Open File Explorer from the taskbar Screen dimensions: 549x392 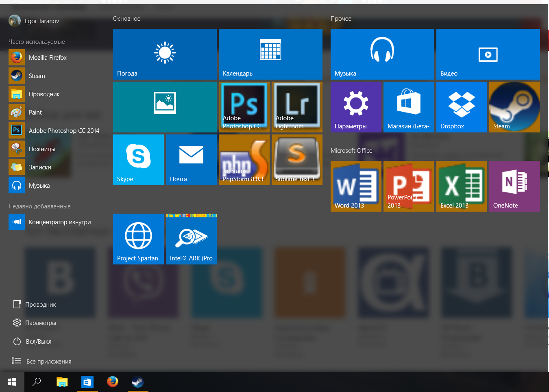[x=62, y=382]
